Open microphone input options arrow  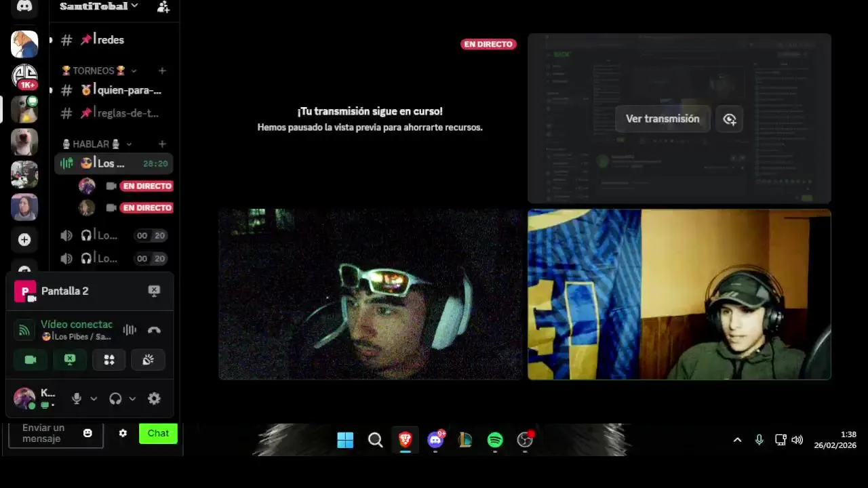[x=94, y=399]
